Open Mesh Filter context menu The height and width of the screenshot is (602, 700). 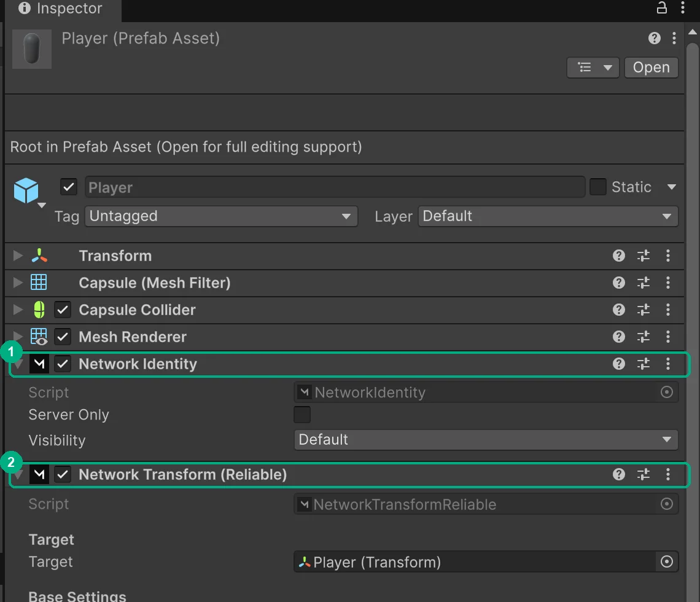coord(668,283)
